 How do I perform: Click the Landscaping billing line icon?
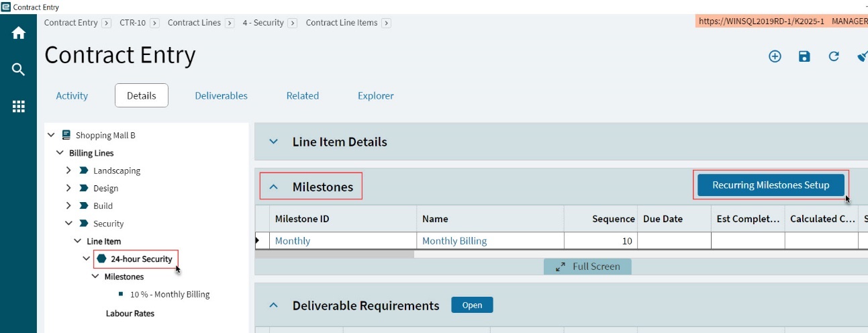(84, 171)
